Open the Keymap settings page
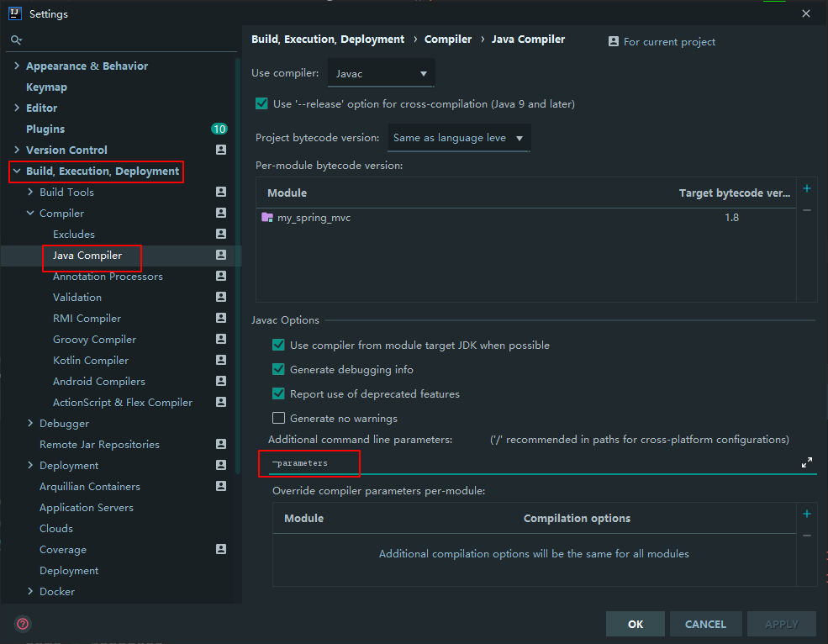 point(46,87)
